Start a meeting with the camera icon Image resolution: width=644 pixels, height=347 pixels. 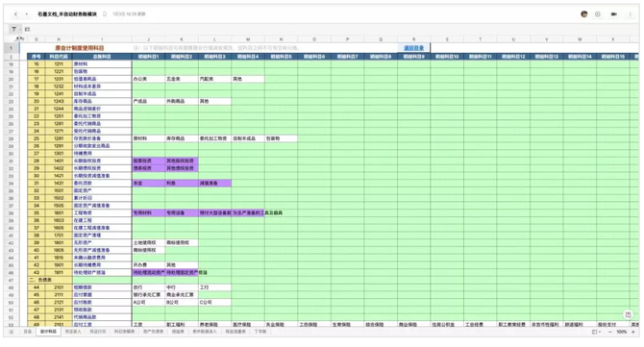coord(613,14)
